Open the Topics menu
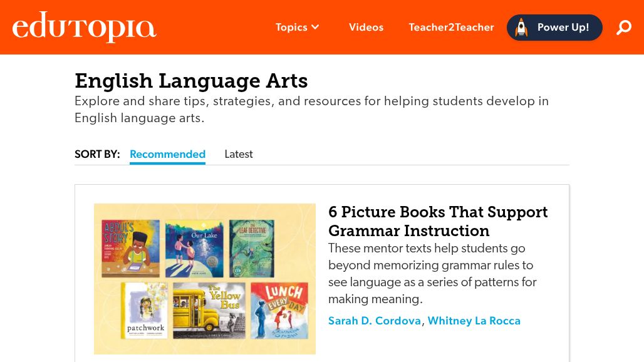Screen dimensions: 644x362 click(297, 27)
